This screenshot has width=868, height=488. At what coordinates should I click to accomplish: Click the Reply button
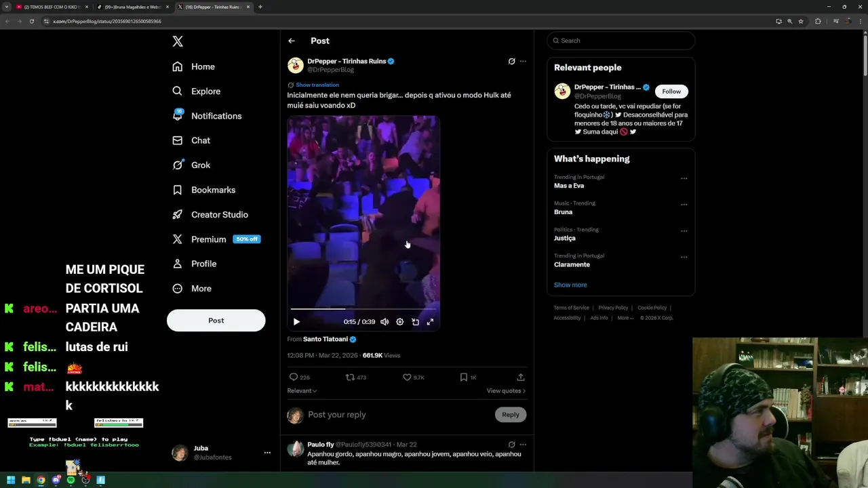[x=511, y=415]
